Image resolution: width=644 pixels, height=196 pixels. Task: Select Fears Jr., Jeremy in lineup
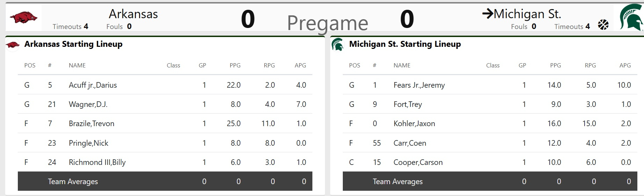[x=419, y=85]
